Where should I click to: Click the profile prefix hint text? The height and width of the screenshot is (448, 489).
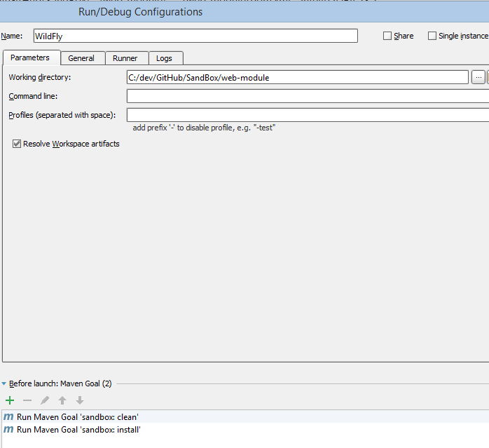[204, 128]
